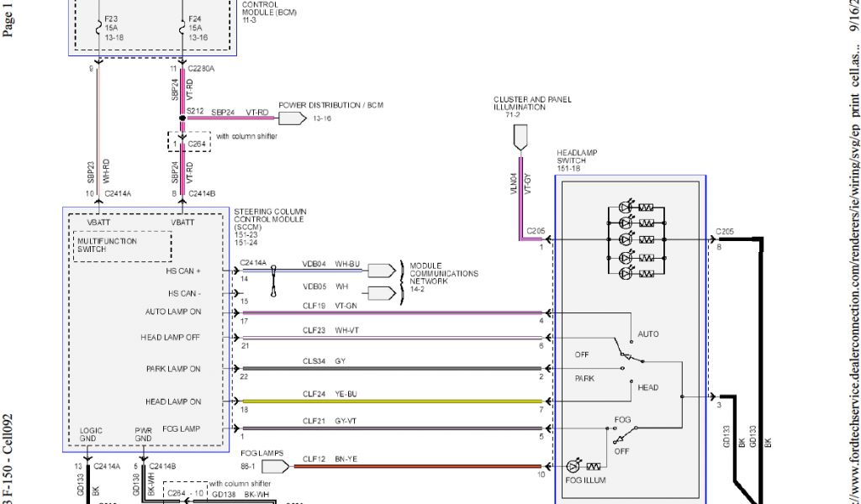This screenshot has height=504, width=861.
Task: Select the S212 splice dot
Action: click(182, 118)
